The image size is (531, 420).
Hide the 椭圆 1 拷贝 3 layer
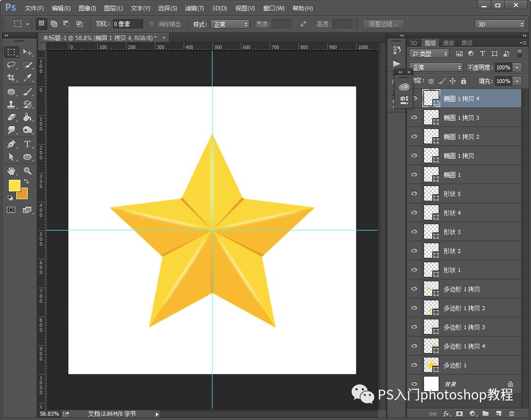tap(414, 117)
